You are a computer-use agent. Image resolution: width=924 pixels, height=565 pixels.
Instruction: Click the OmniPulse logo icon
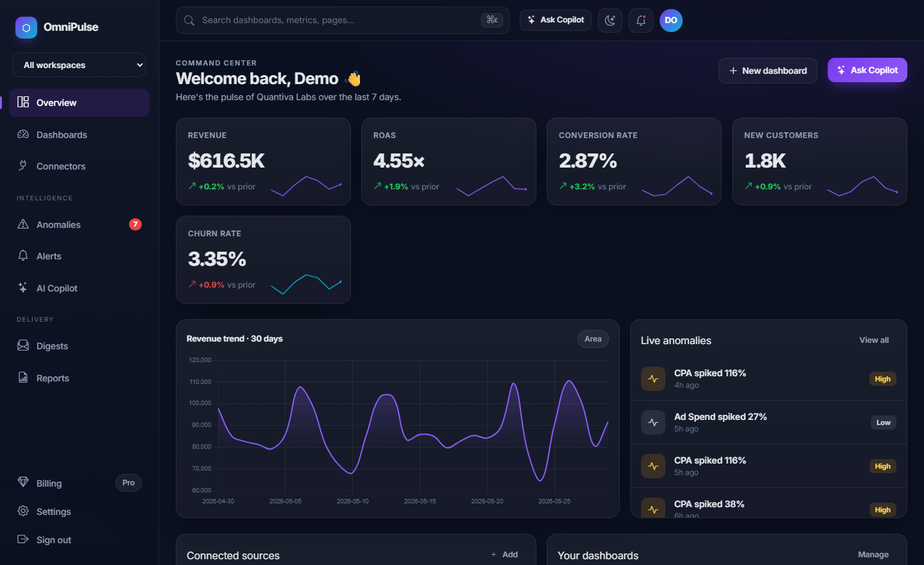click(x=26, y=28)
